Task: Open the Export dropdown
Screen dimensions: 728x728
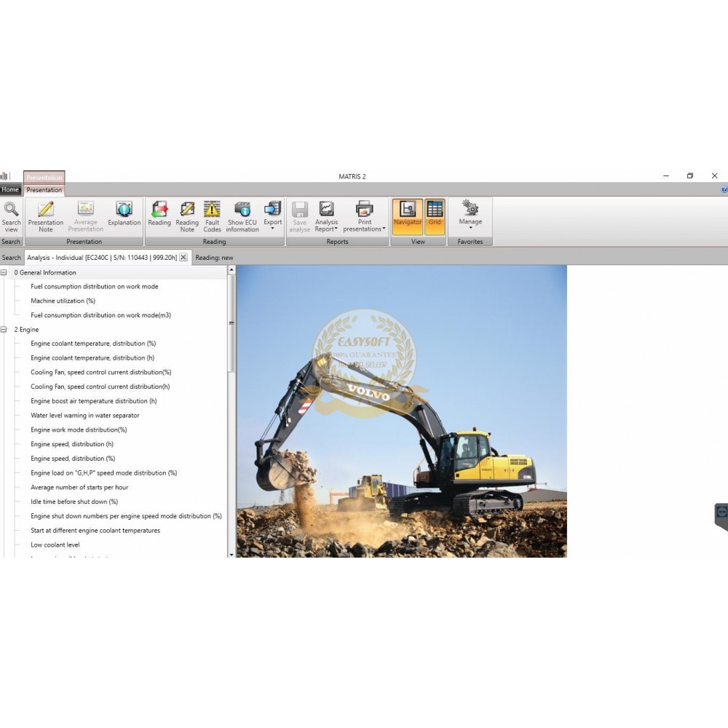Action: (x=272, y=215)
